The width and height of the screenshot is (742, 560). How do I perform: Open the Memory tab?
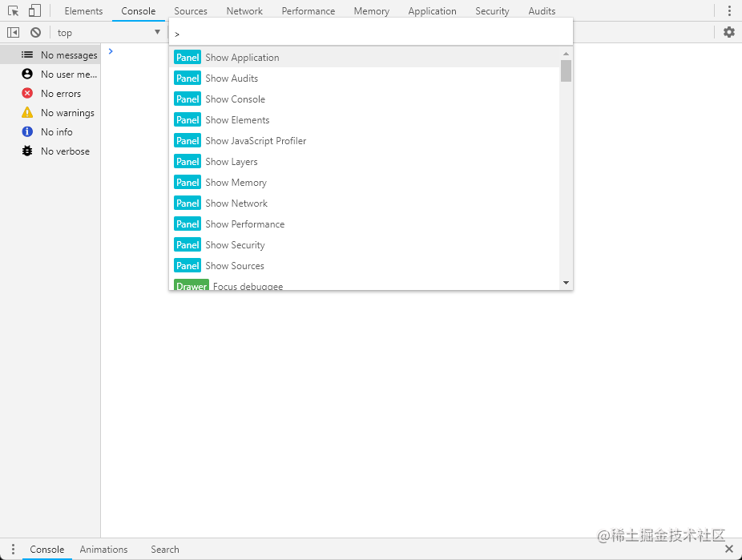pyautogui.click(x=372, y=11)
